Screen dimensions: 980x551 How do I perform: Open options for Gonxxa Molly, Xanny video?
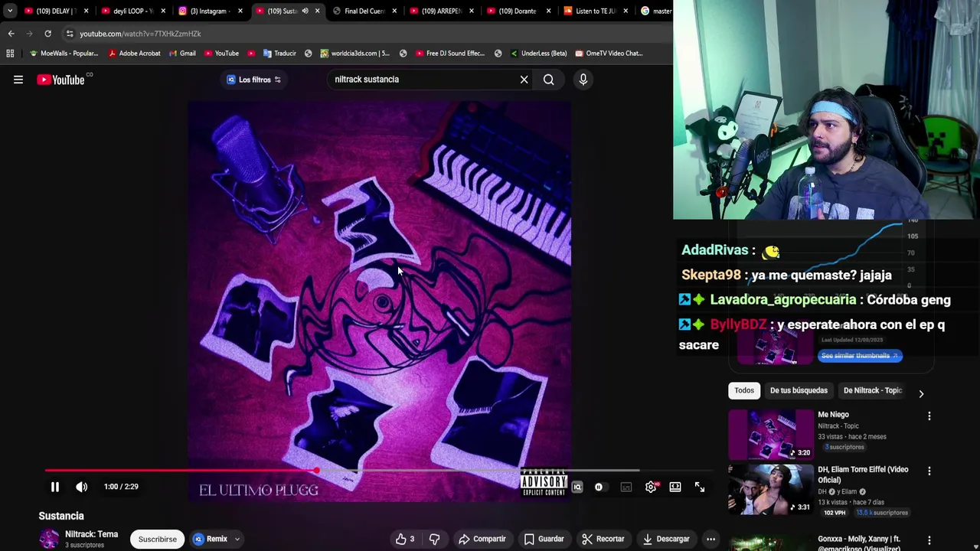click(929, 540)
